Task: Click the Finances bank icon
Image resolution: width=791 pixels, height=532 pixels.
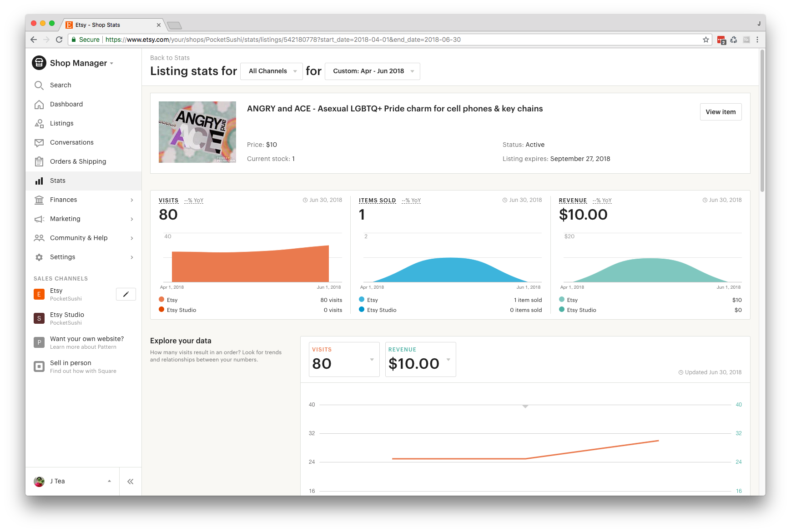Action: pos(39,200)
